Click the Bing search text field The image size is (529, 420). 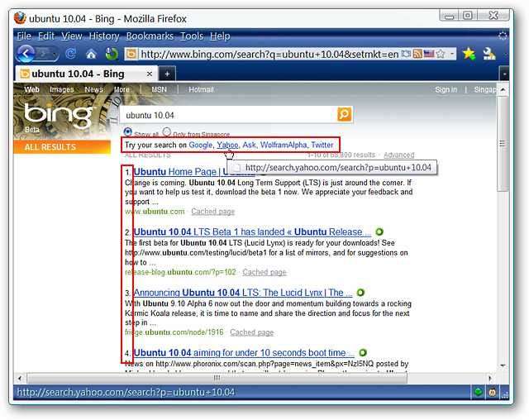click(x=227, y=115)
